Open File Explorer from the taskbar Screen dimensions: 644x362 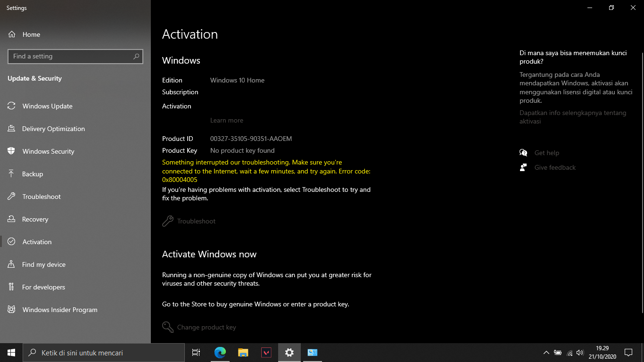pos(243,352)
